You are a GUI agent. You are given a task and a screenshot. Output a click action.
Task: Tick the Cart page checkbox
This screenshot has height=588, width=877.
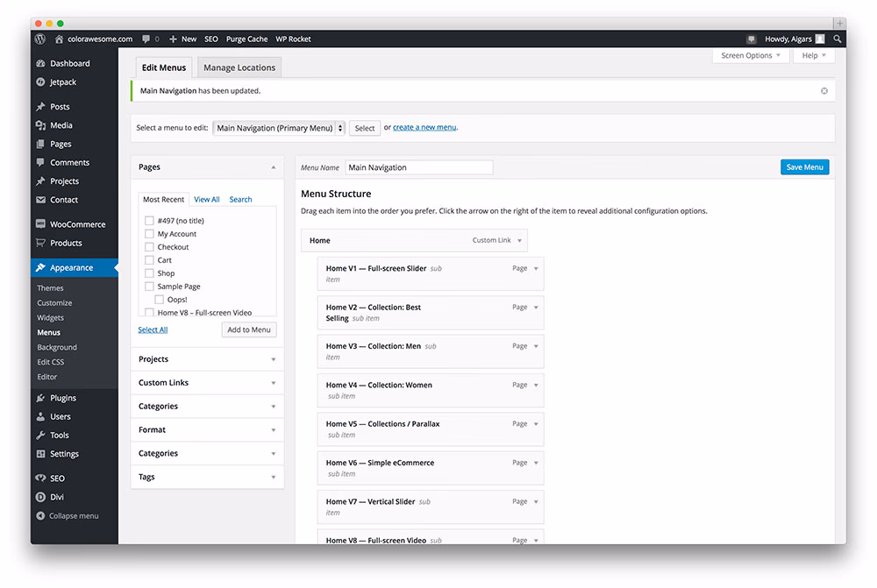pos(149,260)
